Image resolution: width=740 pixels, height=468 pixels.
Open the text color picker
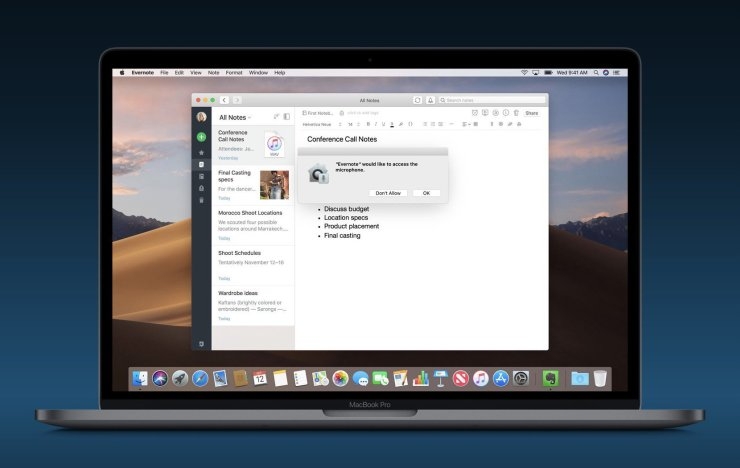tap(392, 124)
